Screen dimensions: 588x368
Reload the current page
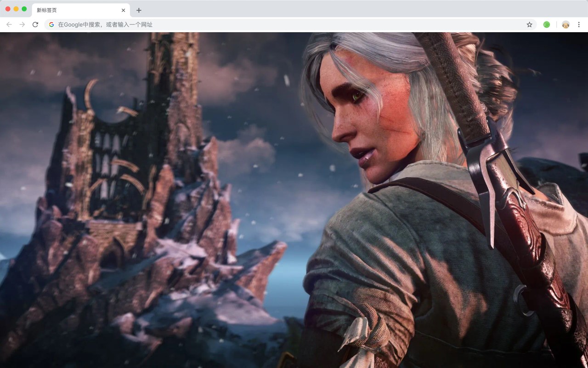(35, 24)
